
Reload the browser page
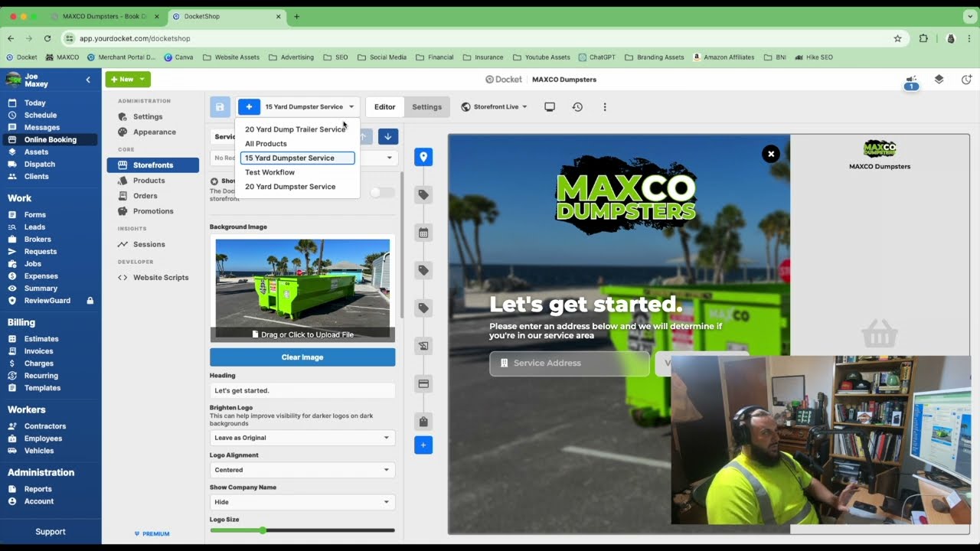(47, 38)
